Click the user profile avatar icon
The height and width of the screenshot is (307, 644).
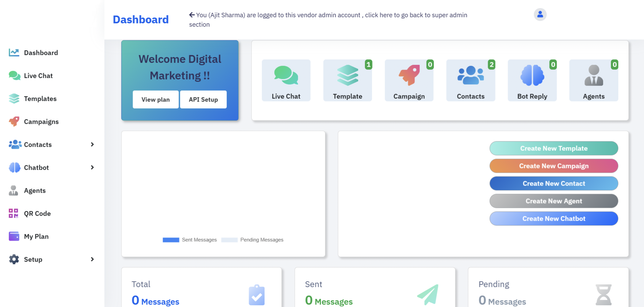[x=540, y=15]
